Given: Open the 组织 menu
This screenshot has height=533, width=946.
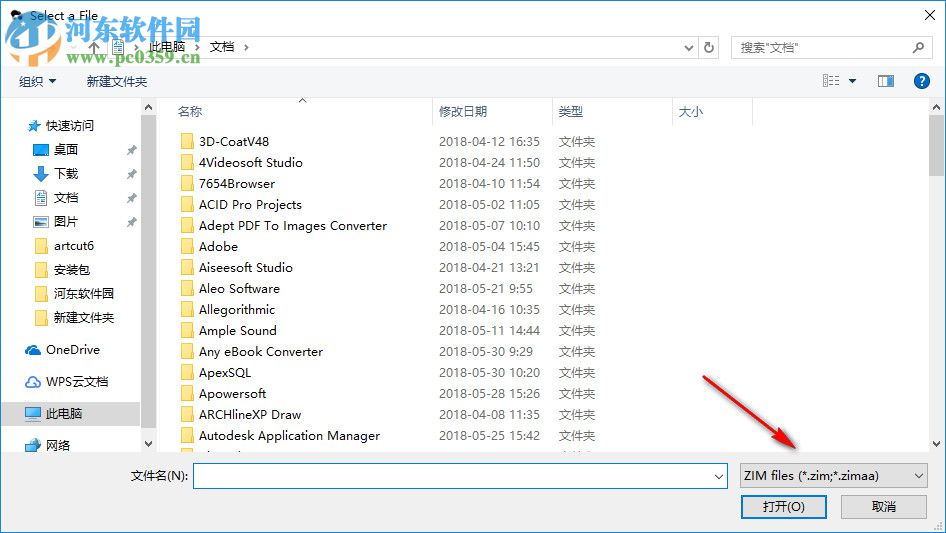Looking at the screenshot, I should 37,81.
